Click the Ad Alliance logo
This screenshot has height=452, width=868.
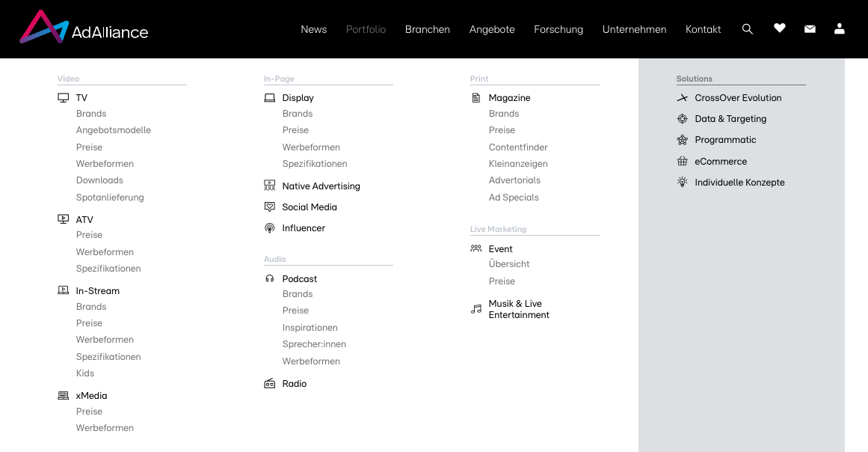click(x=84, y=28)
